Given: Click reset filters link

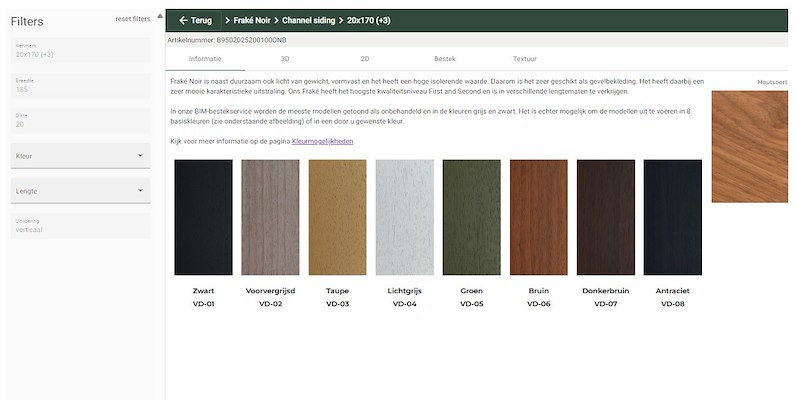Looking at the screenshot, I should [132, 19].
